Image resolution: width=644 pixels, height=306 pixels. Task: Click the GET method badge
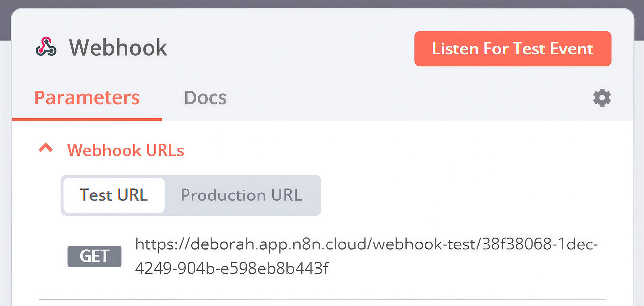[x=95, y=256]
